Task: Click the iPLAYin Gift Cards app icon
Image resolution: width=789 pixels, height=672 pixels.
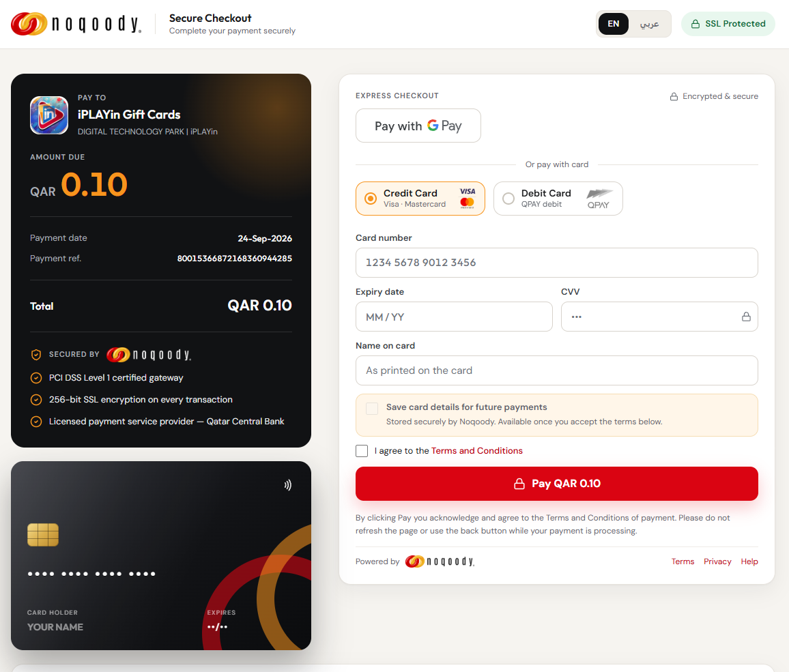Action: pos(49,115)
